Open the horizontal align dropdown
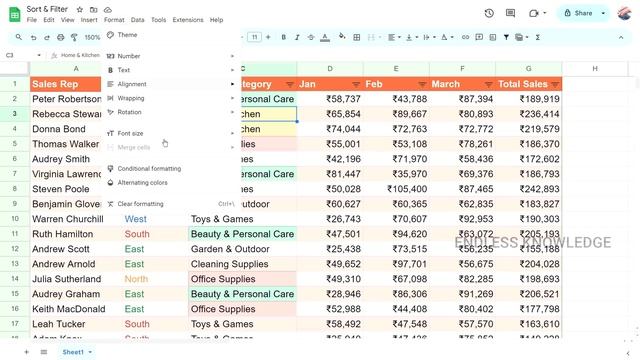640x360 pixels. (x=394, y=37)
